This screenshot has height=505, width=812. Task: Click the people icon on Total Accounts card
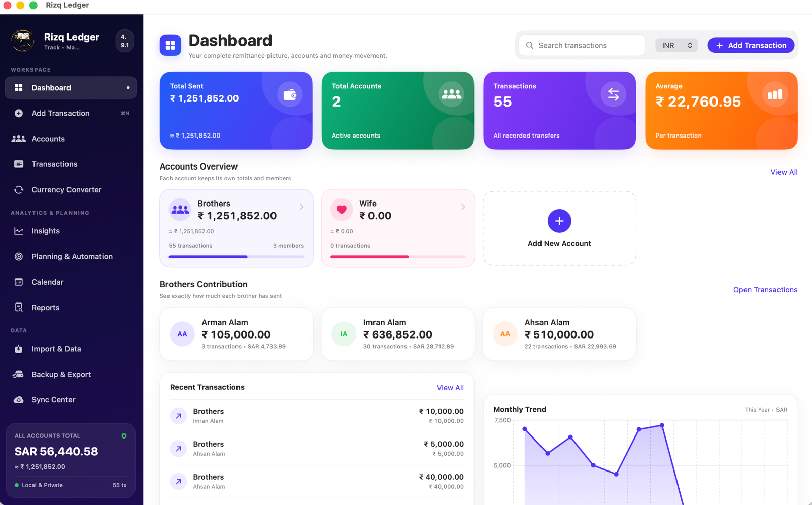(x=452, y=94)
